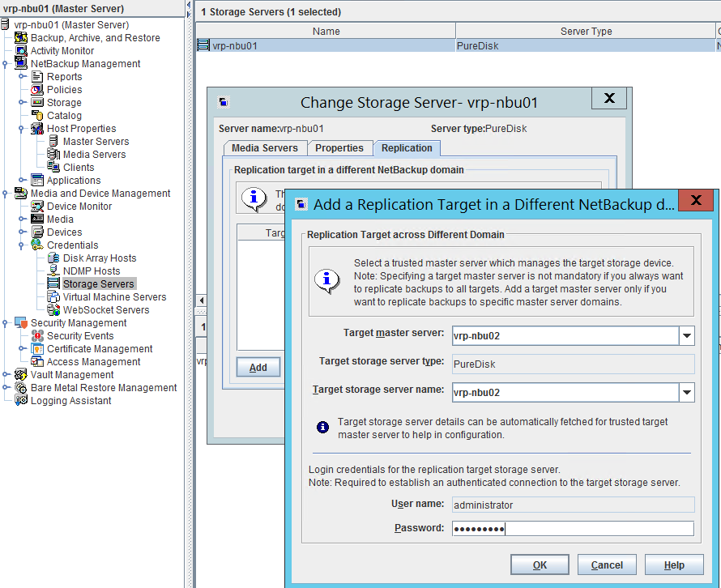
Task: Expand the Reports tree node
Action: point(21,77)
